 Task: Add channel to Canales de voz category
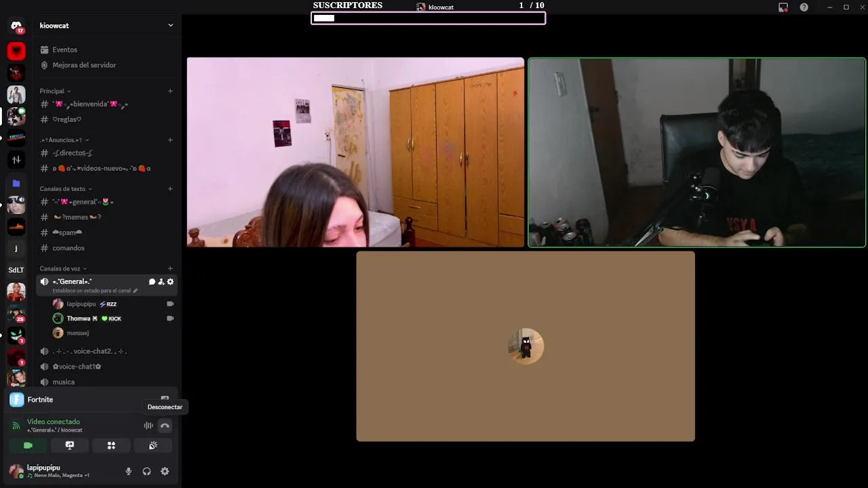[170, 268]
